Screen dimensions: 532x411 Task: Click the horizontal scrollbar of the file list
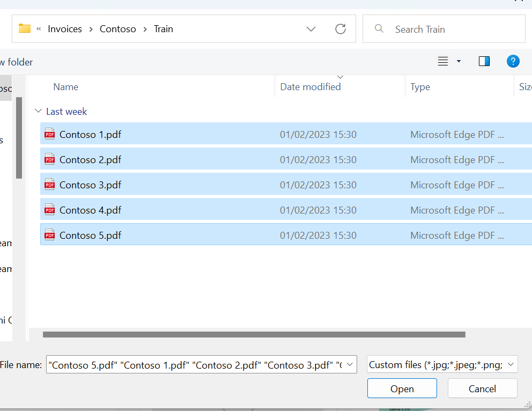coord(254,335)
